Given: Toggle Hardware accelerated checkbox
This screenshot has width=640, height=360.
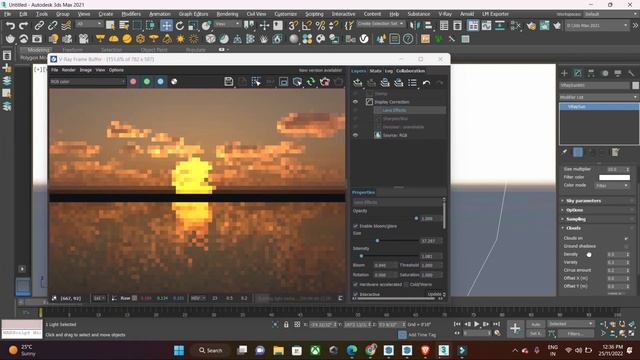Looking at the screenshot, I should 355,284.
